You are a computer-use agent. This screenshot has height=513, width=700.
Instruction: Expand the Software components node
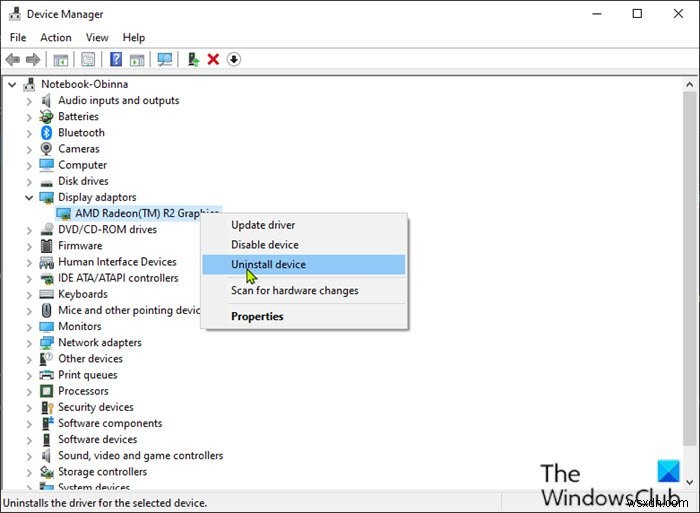(x=29, y=424)
